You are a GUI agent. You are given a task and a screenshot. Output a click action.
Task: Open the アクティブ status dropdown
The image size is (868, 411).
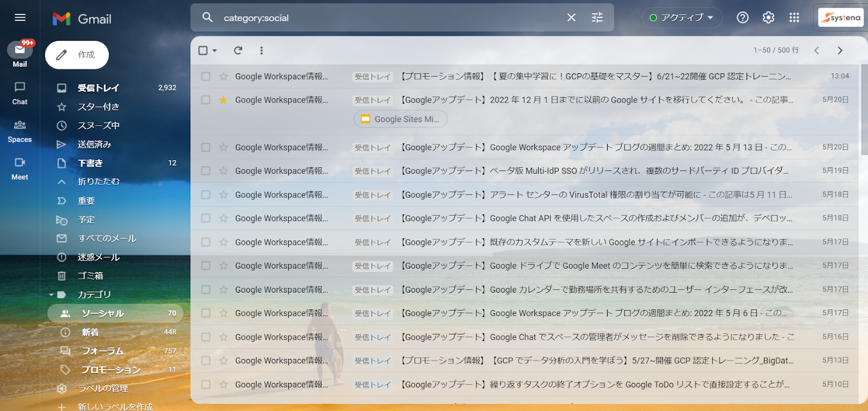(x=682, y=17)
